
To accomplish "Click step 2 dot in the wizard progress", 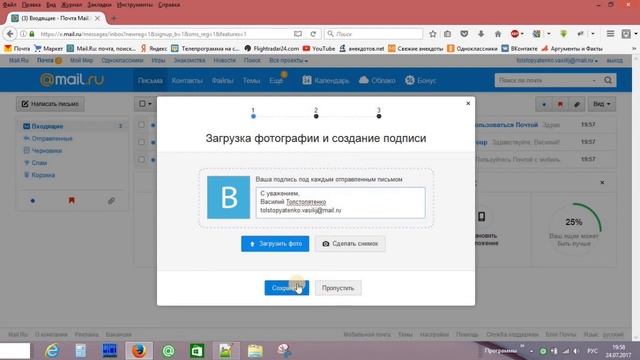I will [316, 116].
